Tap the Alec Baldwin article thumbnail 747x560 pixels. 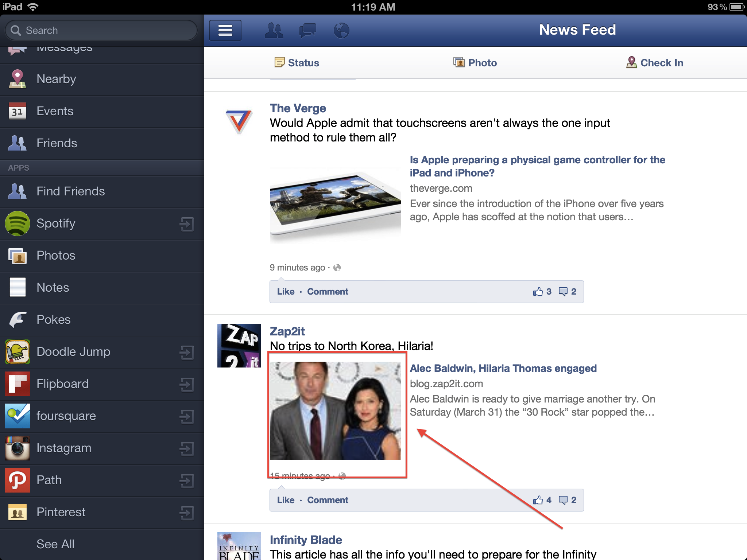tap(335, 411)
